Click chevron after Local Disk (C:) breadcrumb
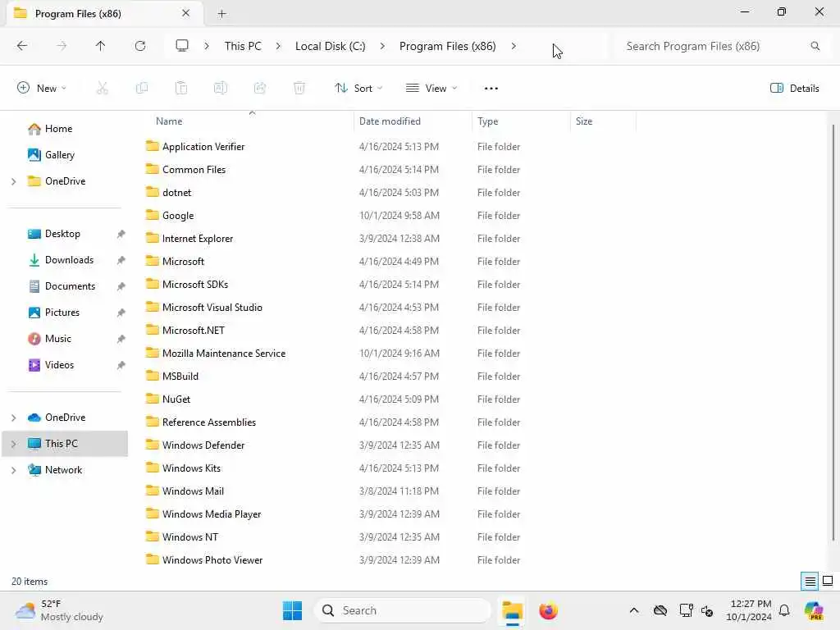Viewport: 840px width, 630px height. (382, 46)
